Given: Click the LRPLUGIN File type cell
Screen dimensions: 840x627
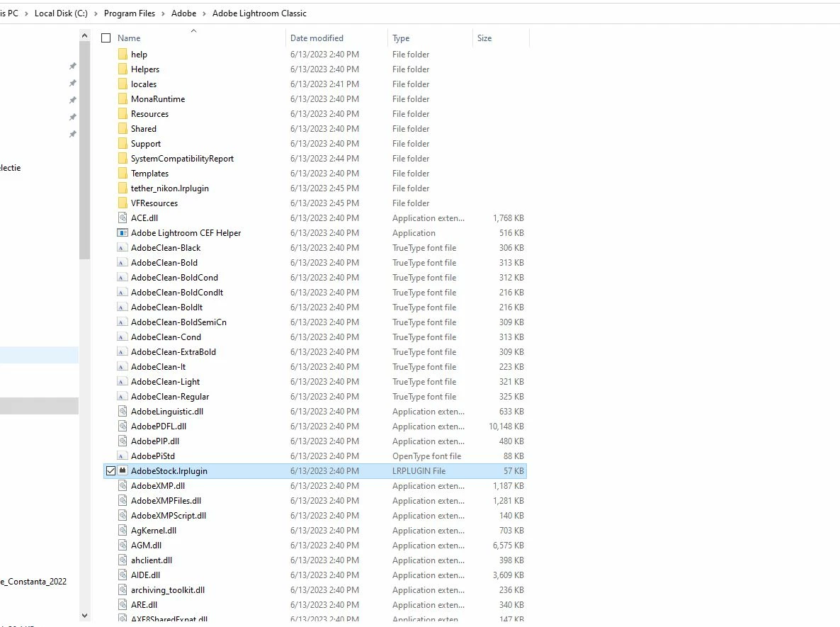Looking at the screenshot, I should 419,470.
